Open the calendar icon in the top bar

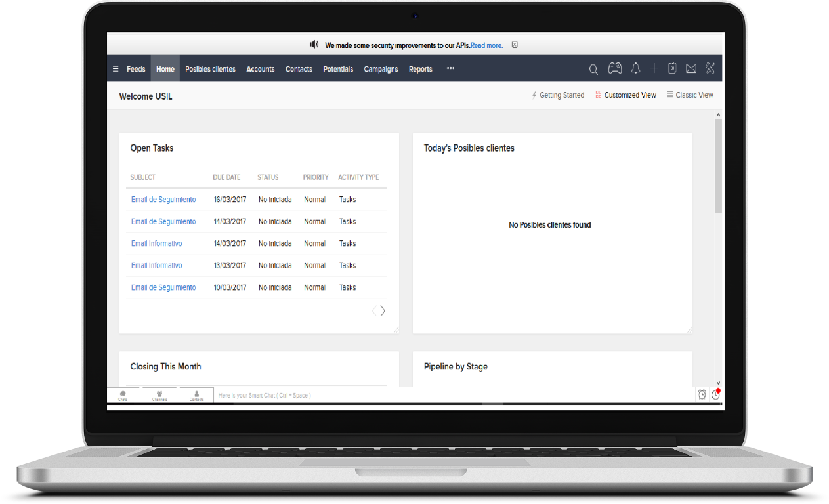(x=672, y=68)
